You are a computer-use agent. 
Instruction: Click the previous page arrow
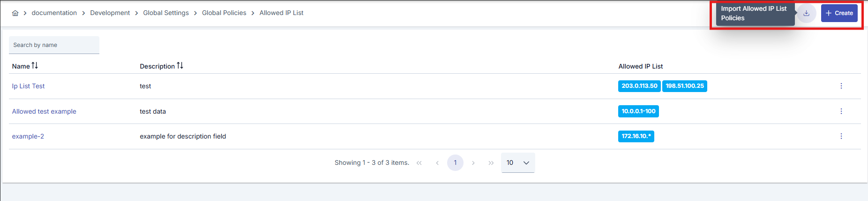coord(437,163)
